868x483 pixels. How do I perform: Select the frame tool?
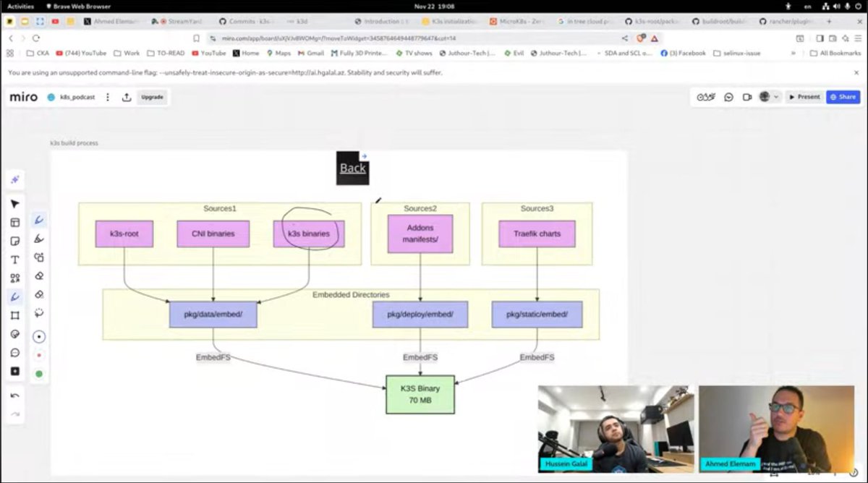(x=14, y=316)
